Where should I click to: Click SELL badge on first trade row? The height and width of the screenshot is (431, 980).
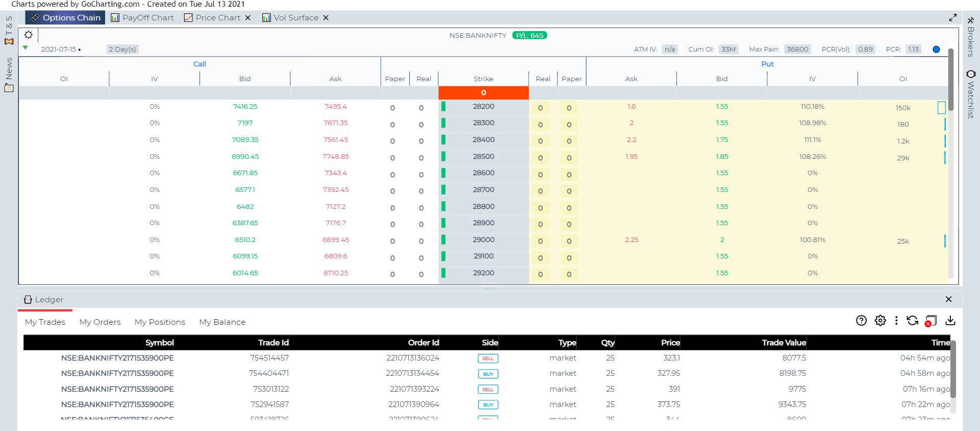[488, 358]
